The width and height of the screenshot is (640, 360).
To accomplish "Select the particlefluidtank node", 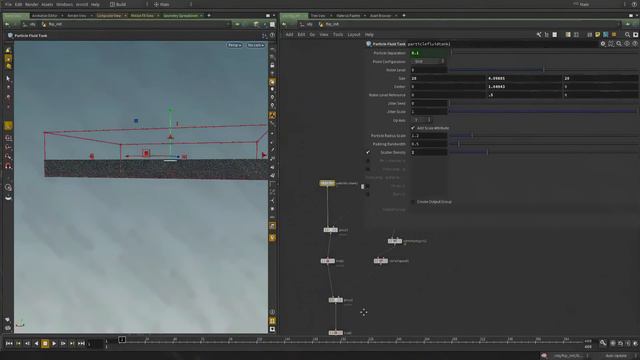I will tap(327, 183).
